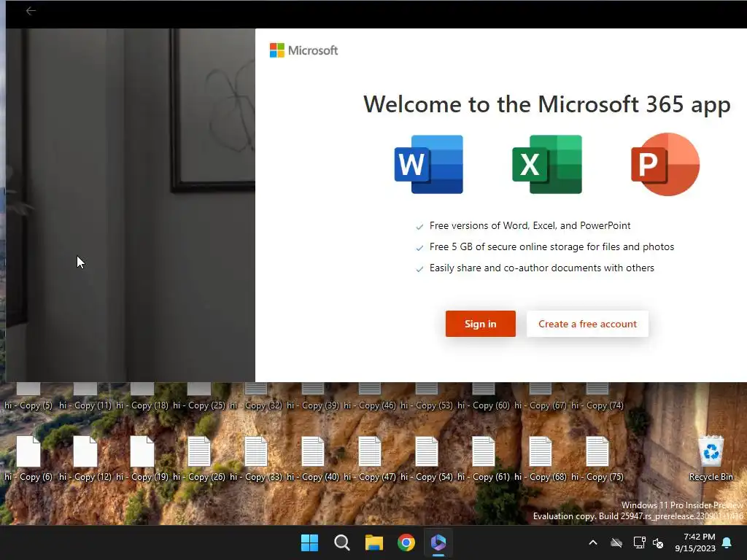Screen dimensions: 747x560
Task: Select the file hi - Copy (68)
Action: (541, 458)
